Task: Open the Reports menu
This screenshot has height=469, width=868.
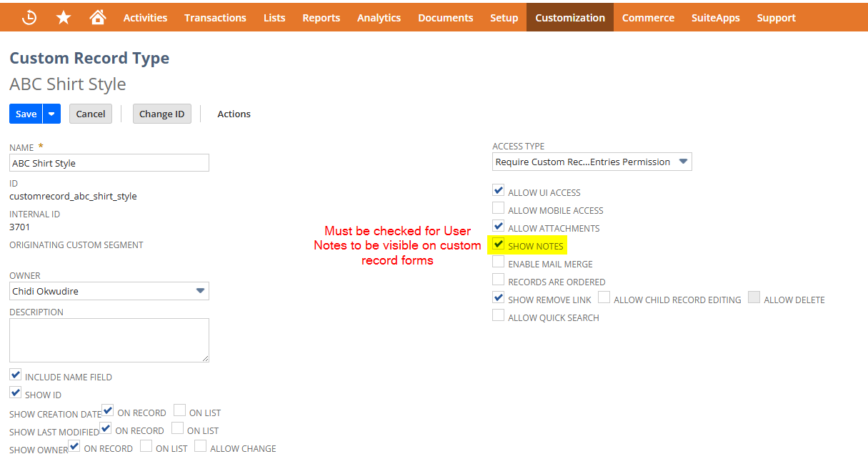Action: click(321, 17)
